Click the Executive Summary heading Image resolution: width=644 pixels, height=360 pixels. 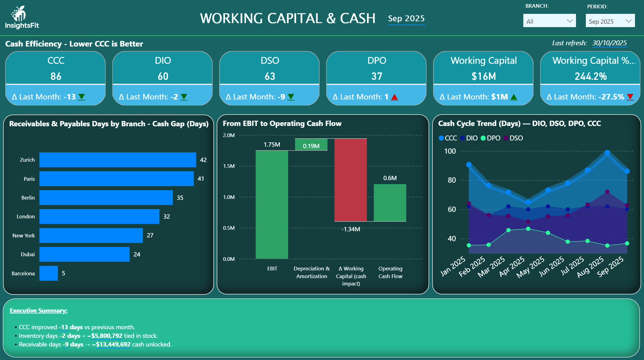point(38,310)
